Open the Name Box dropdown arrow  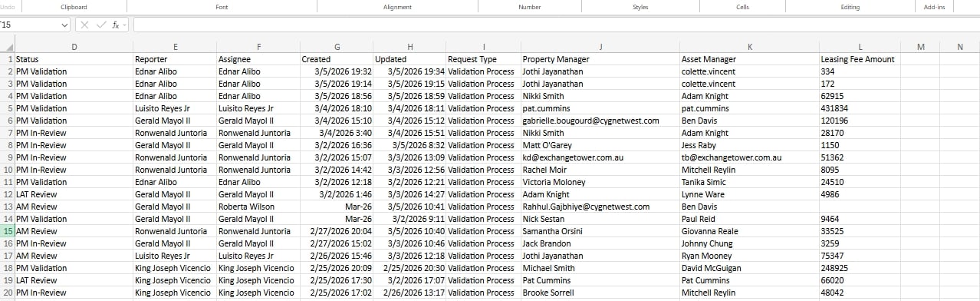[64, 25]
